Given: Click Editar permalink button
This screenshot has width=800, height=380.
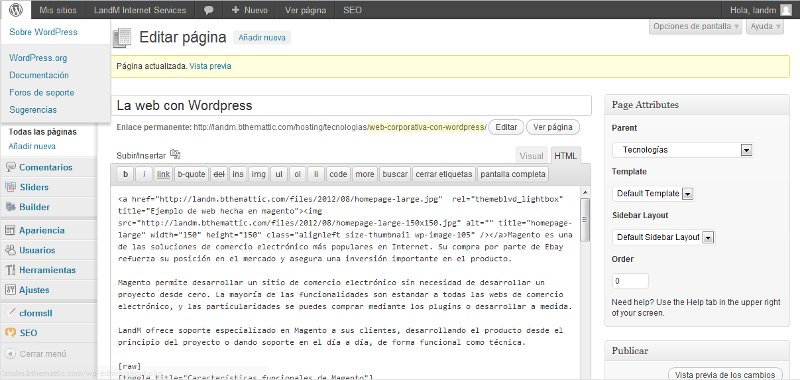Looking at the screenshot, I should tap(506, 127).
